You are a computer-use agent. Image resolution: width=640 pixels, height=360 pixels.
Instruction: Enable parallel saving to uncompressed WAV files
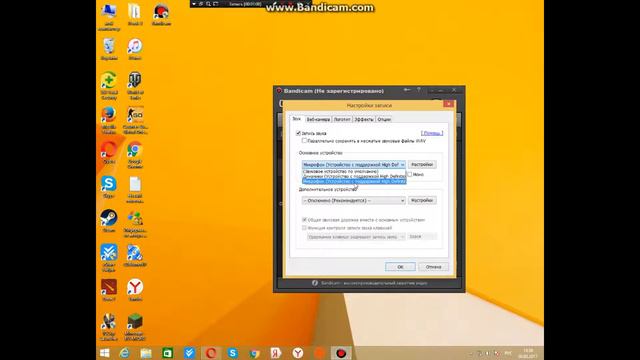[304, 141]
